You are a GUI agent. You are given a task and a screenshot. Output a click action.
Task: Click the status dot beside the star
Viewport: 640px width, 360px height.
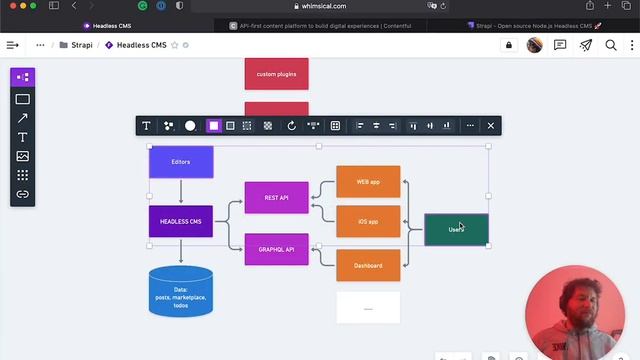(x=186, y=45)
